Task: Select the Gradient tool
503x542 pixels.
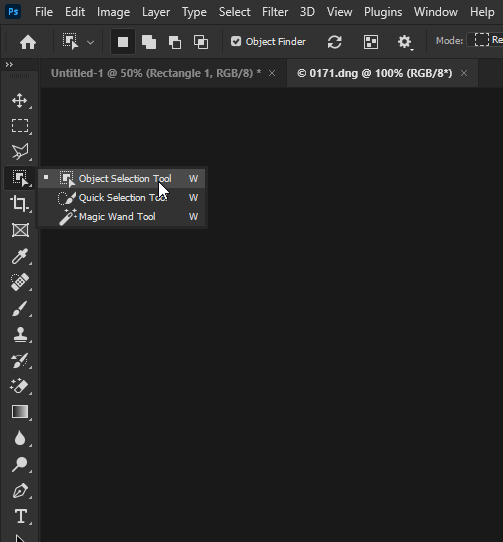Action: click(20, 412)
